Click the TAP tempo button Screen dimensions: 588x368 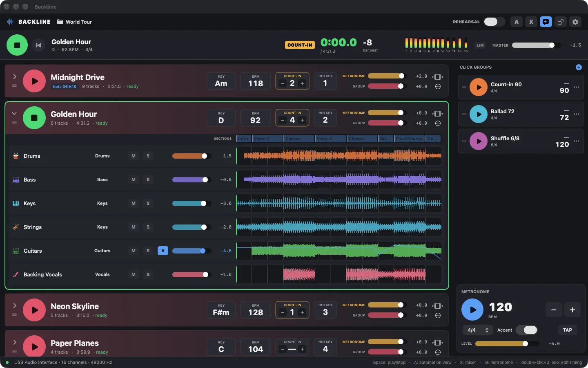[568, 330]
